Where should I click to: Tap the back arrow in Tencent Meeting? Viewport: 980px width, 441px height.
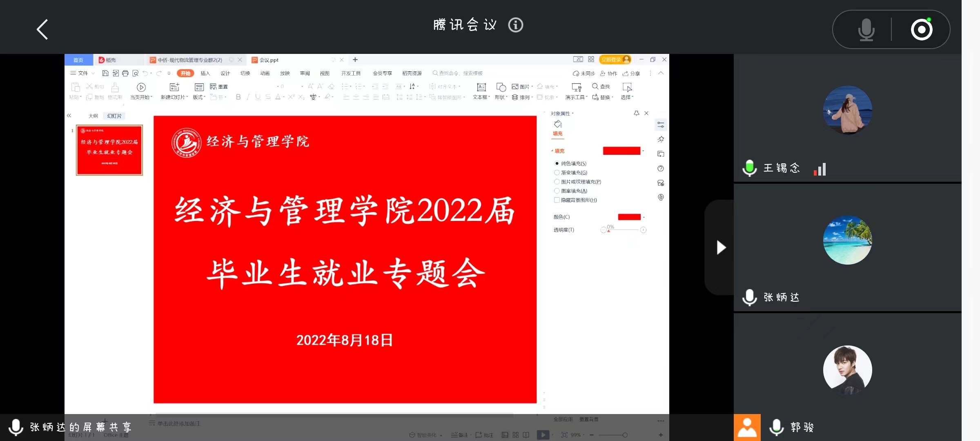pyautogui.click(x=42, y=29)
